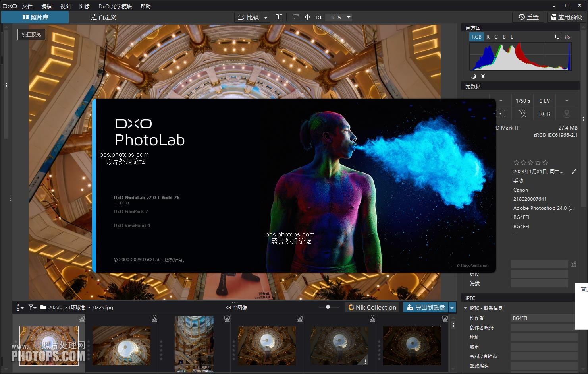Select the pan/move tool icon
Screen dimensions: 588x374
[307, 17]
